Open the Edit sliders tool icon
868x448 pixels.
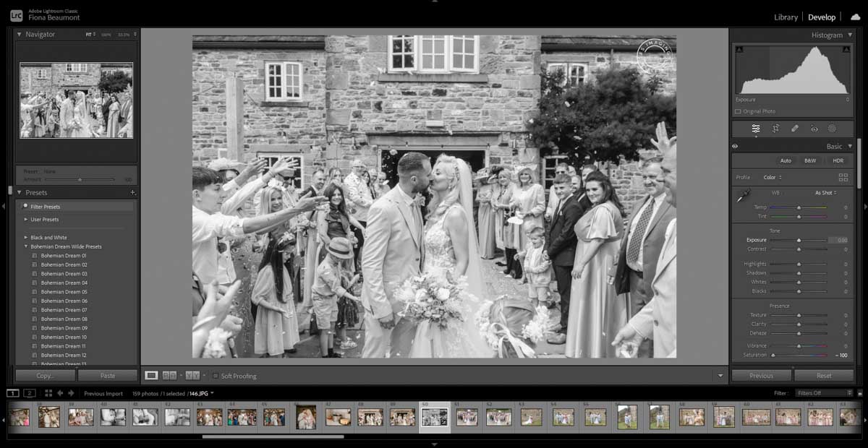[x=756, y=129]
